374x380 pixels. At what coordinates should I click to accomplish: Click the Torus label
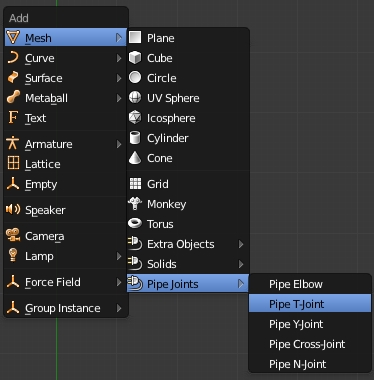(160, 224)
